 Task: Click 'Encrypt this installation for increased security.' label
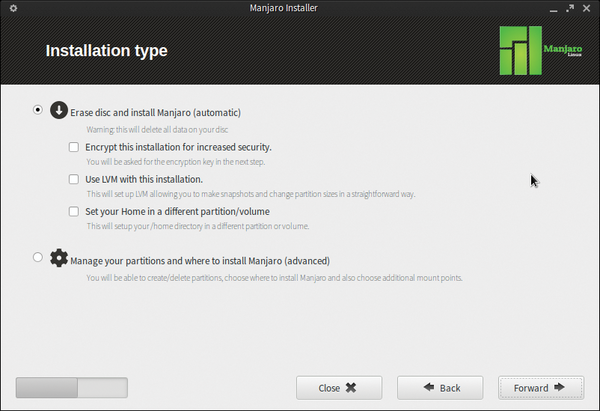[178, 147]
